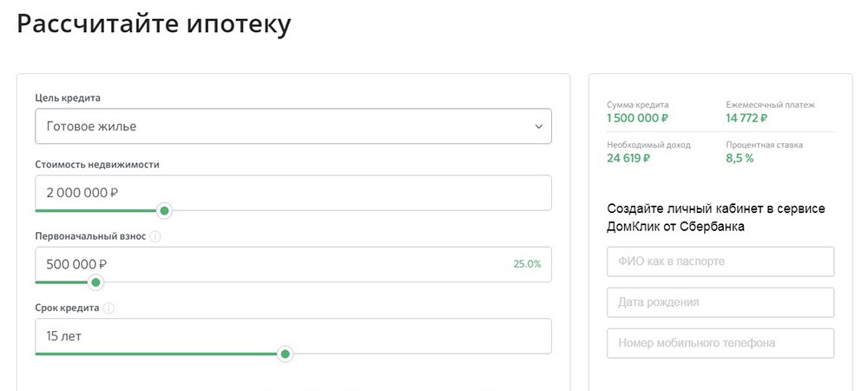
Task: Click the Сумма кредита value 1 500 000 ₽
Action: pyautogui.click(x=638, y=118)
